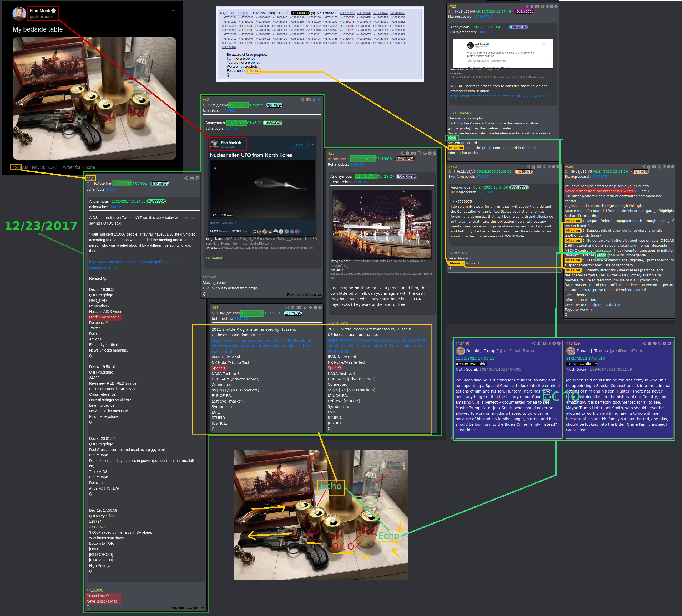Collapse post TT3440 with up-arrow circle

[554, 344]
